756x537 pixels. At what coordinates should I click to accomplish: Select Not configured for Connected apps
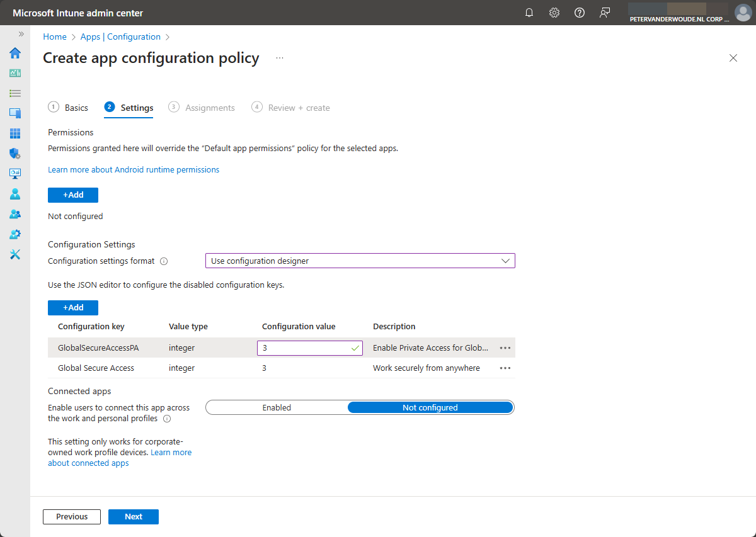(430, 408)
